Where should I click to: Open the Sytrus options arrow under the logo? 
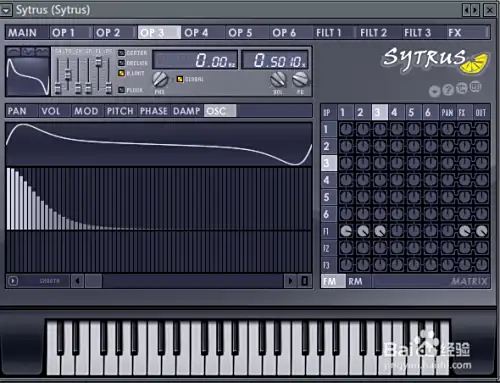434,91
